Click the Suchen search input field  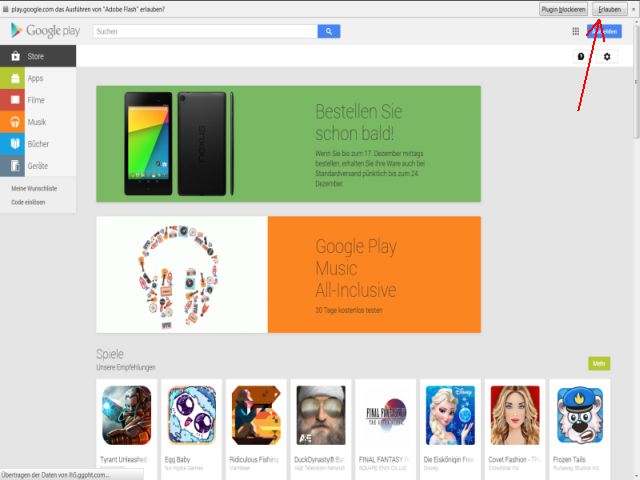tap(205, 31)
